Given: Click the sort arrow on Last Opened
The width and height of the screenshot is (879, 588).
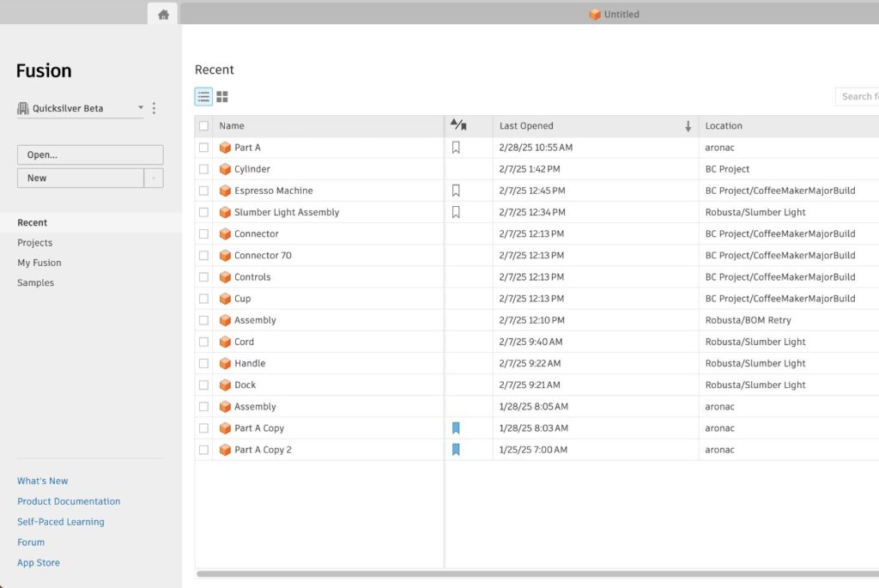Looking at the screenshot, I should coord(688,126).
